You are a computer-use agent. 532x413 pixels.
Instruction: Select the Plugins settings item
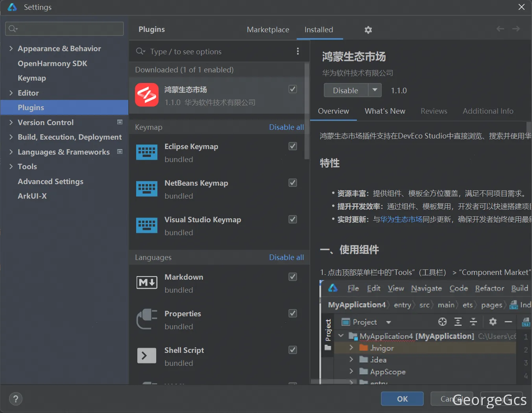click(64, 107)
